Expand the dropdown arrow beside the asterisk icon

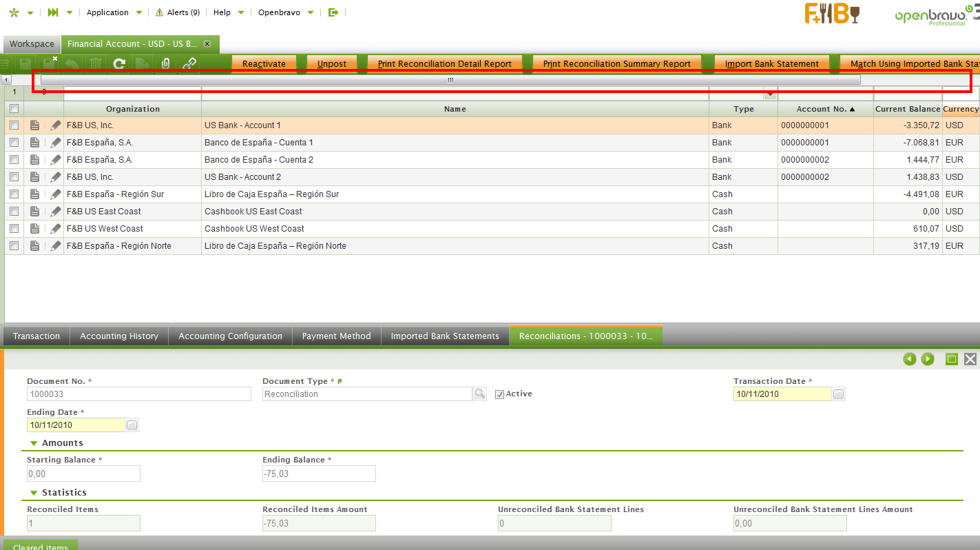30,13
